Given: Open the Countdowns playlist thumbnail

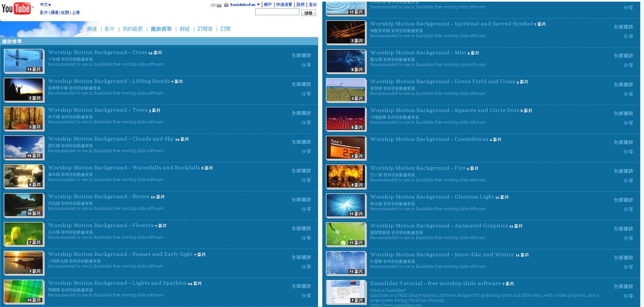Looking at the screenshot, I should [x=346, y=148].
